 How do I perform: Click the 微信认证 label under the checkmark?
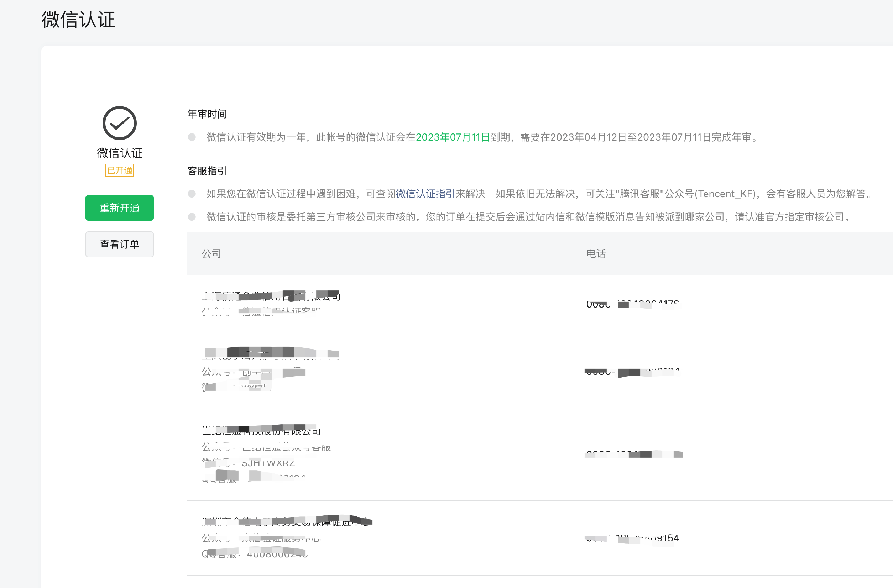[x=119, y=153]
